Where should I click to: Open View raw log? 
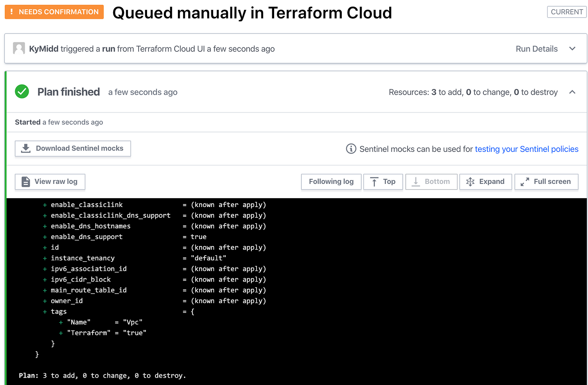50,182
